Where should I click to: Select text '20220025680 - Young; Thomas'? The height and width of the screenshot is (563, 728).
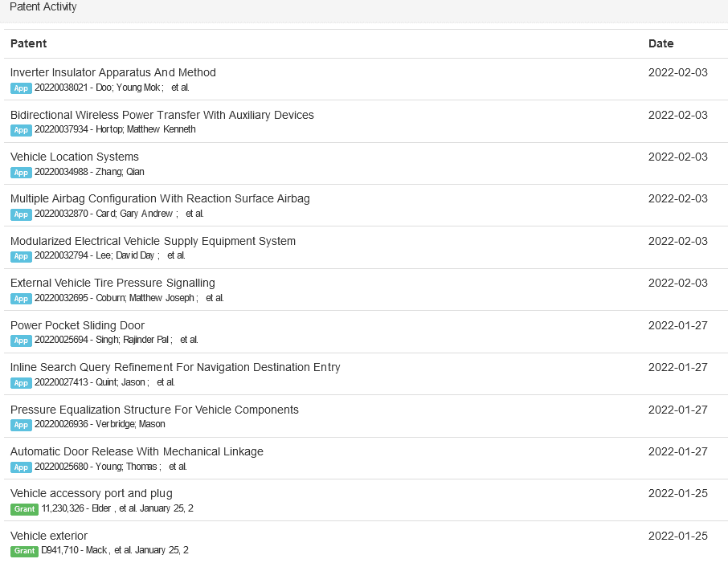click(96, 467)
